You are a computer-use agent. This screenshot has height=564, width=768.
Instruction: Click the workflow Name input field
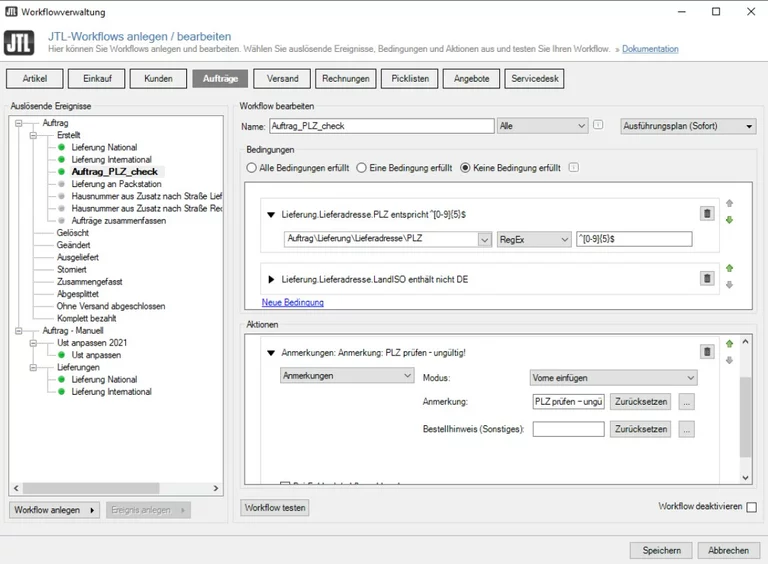point(381,126)
